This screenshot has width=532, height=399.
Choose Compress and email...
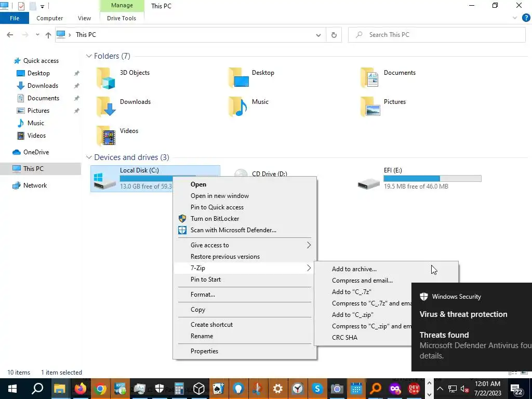click(362, 281)
